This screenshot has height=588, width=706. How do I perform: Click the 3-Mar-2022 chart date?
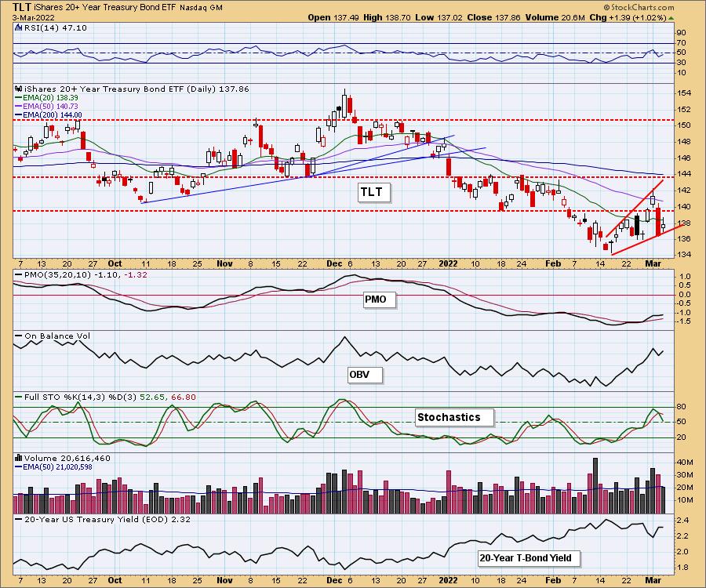pyautogui.click(x=33, y=17)
